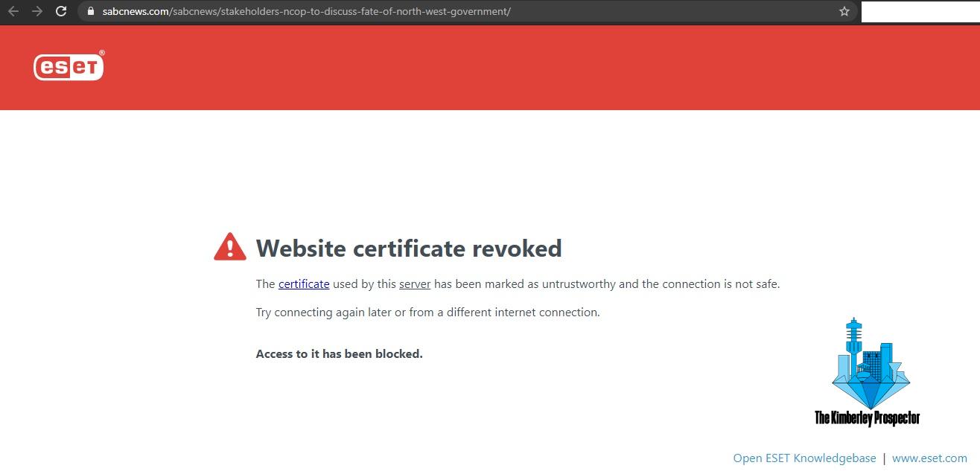Click the blue diamond city logo
The image size is (980, 471).
tap(870, 365)
